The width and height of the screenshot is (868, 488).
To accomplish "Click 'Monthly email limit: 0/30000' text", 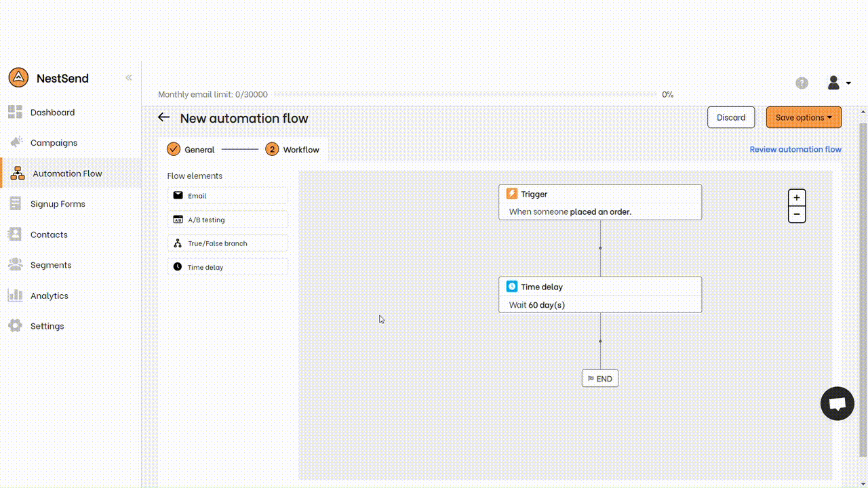I will point(213,94).
